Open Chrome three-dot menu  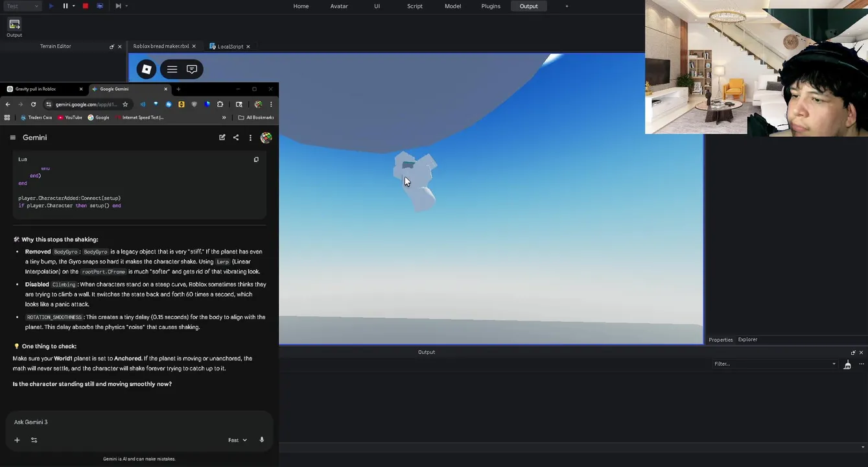(271, 104)
